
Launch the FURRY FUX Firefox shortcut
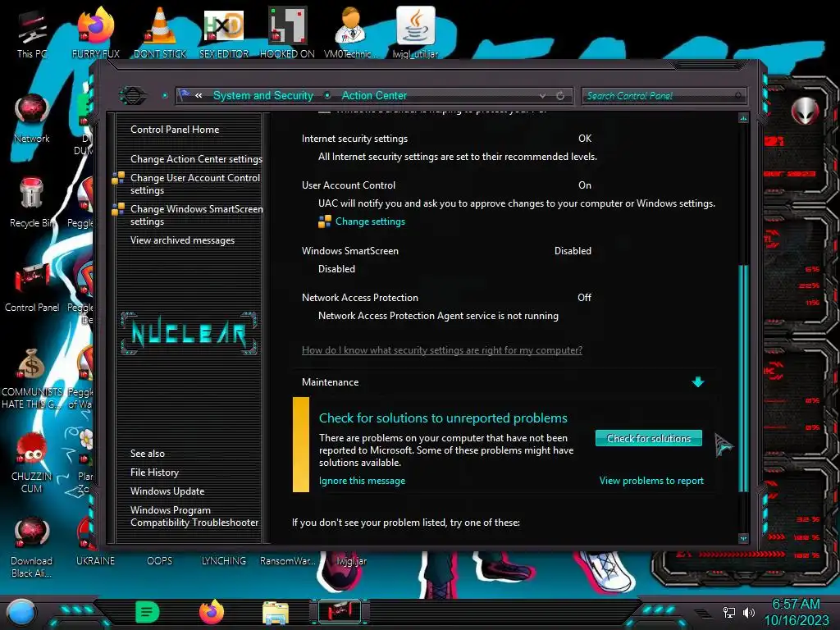[95, 33]
